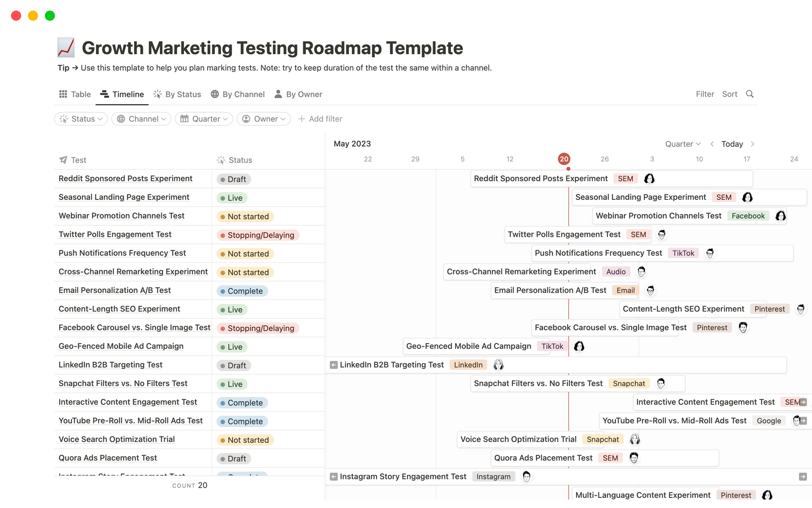Click the Sort button
The width and height of the screenshot is (812, 508).
pyautogui.click(x=730, y=94)
